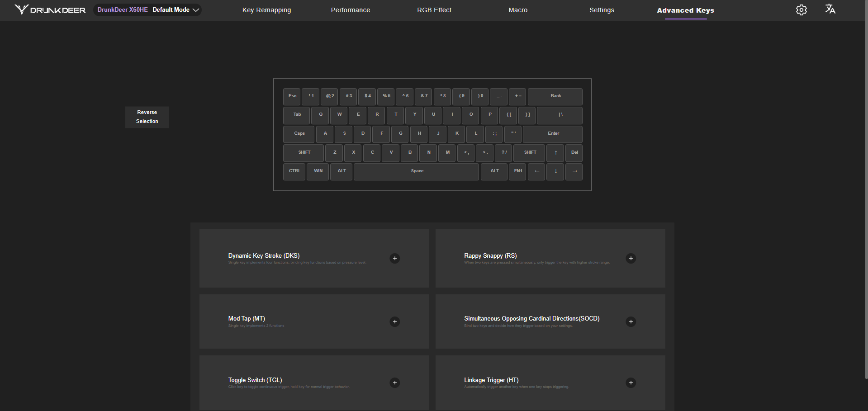
Task: Select the Enter key on keyboard layout
Action: point(553,134)
